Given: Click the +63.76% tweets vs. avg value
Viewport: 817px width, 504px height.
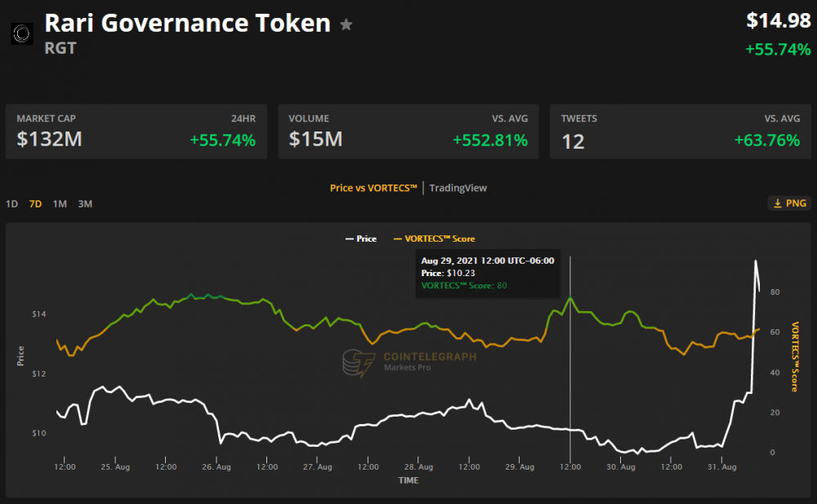Looking at the screenshot, I should [767, 140].
